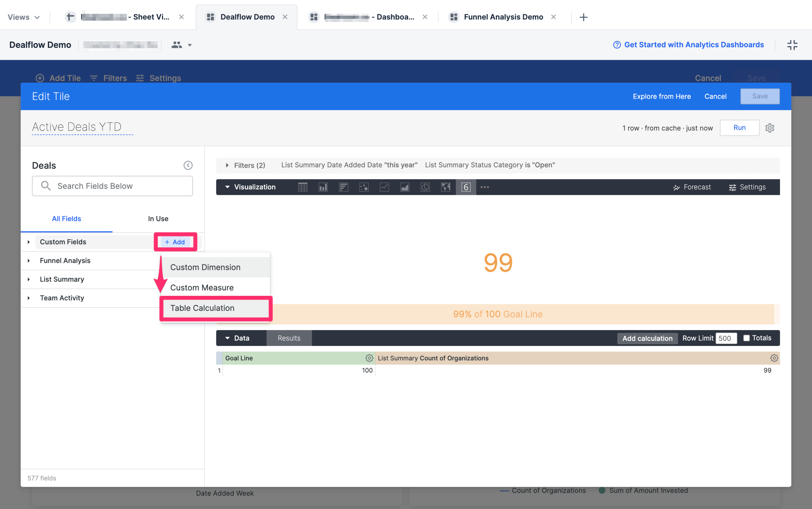This screenshot has height=509, width=812.
Task: Select the scatterplot visualization
Action: coord(364,187)
